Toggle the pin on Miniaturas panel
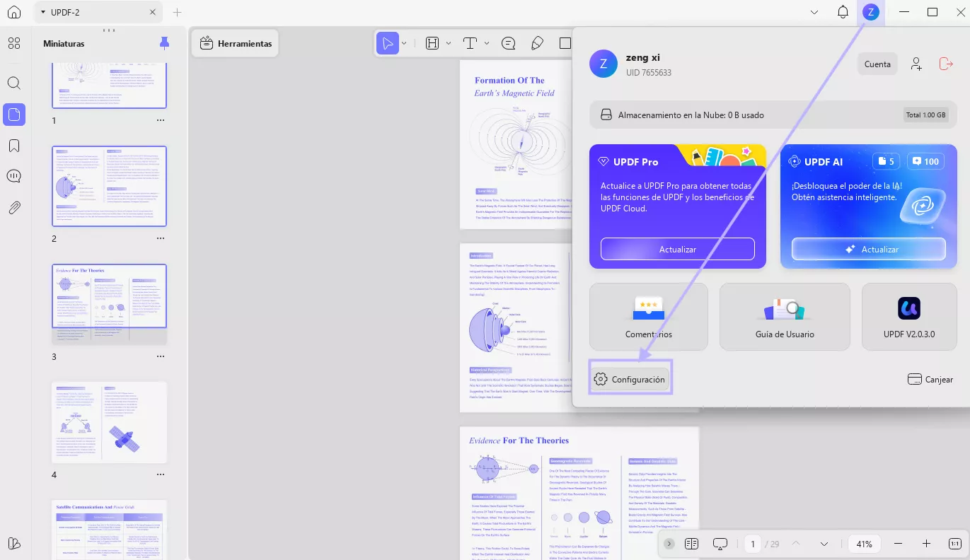 (x=165, y=43)
